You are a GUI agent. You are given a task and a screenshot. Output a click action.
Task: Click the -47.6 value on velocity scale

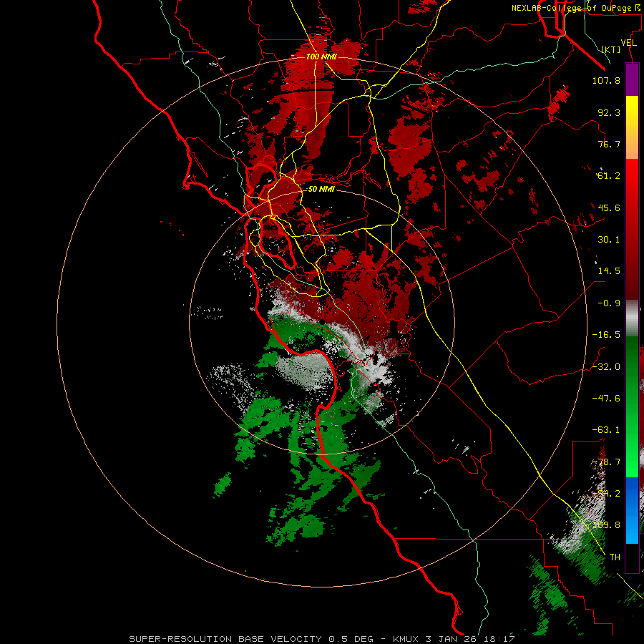(606, 399)
